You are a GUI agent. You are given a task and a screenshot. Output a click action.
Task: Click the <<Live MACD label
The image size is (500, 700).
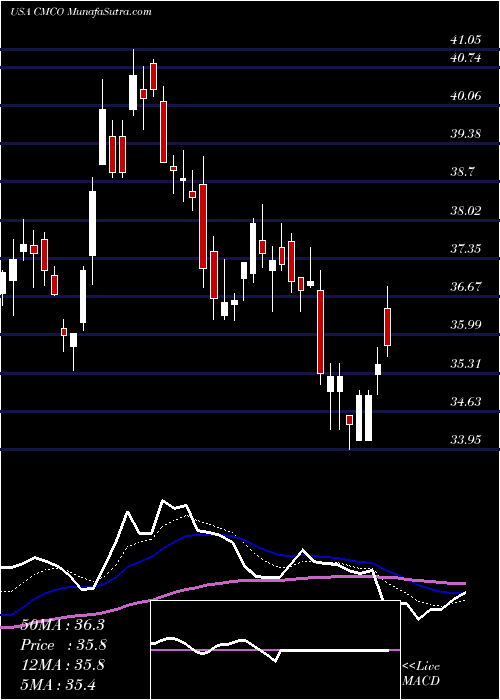click(x=421, y=673)
